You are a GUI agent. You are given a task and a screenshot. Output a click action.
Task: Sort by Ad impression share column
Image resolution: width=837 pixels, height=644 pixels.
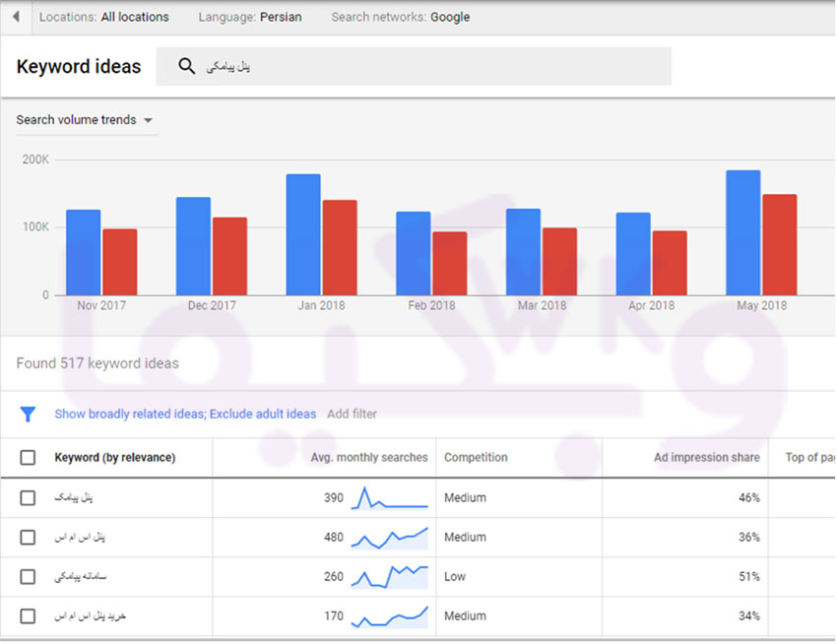click(707, 458)
